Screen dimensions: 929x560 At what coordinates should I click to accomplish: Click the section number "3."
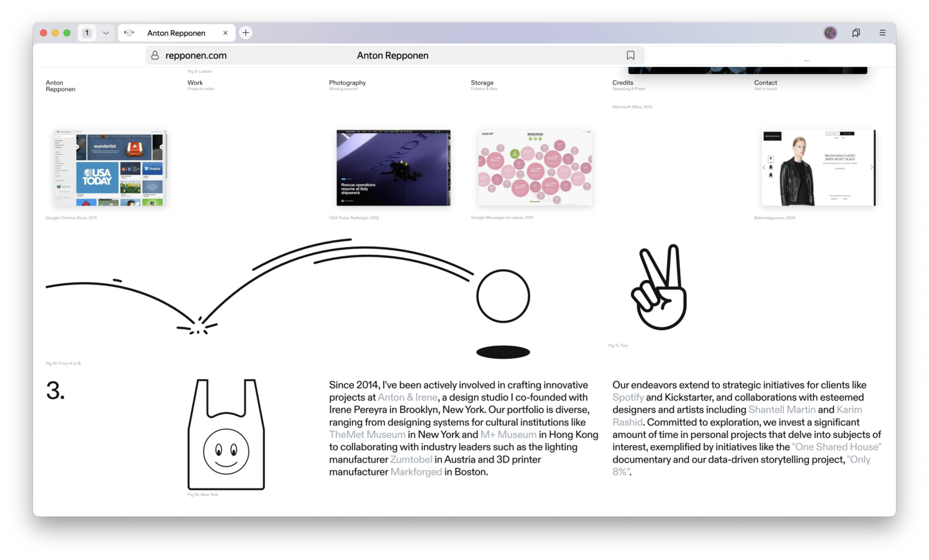coord(55,391)
